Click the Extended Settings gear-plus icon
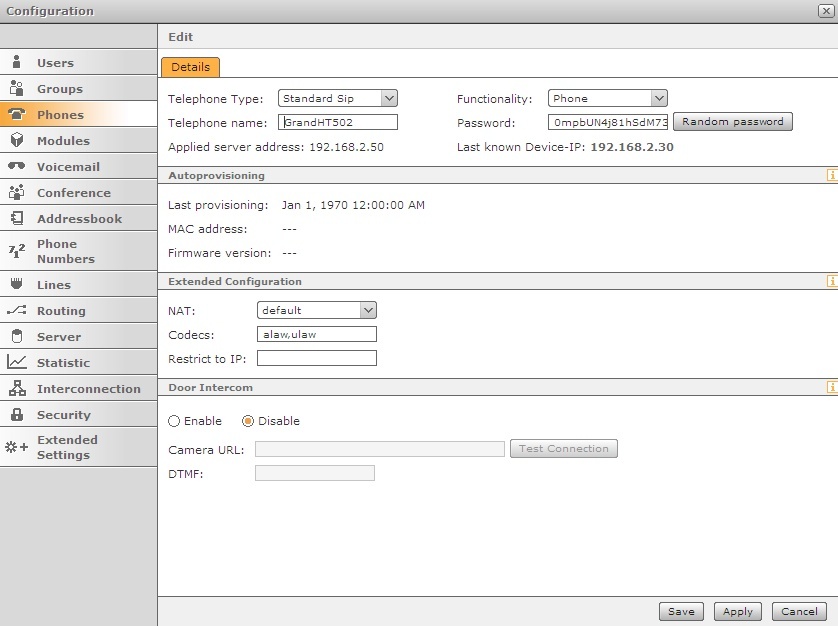838x626 pixels. pos(17,447)
